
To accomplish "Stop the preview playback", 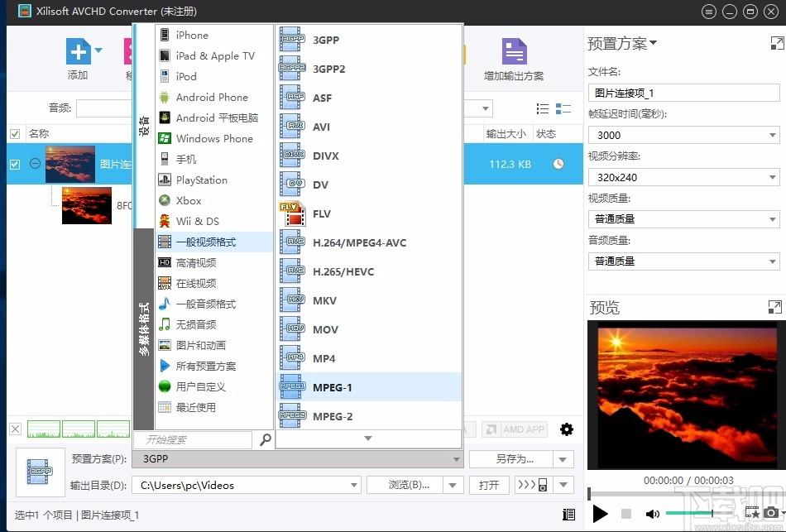I will [626, 514].
